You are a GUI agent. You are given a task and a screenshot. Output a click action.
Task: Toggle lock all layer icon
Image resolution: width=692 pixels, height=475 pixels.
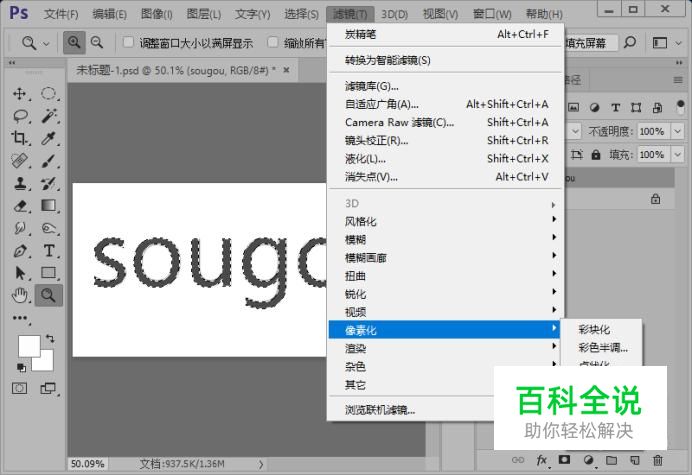coord(596,155)
